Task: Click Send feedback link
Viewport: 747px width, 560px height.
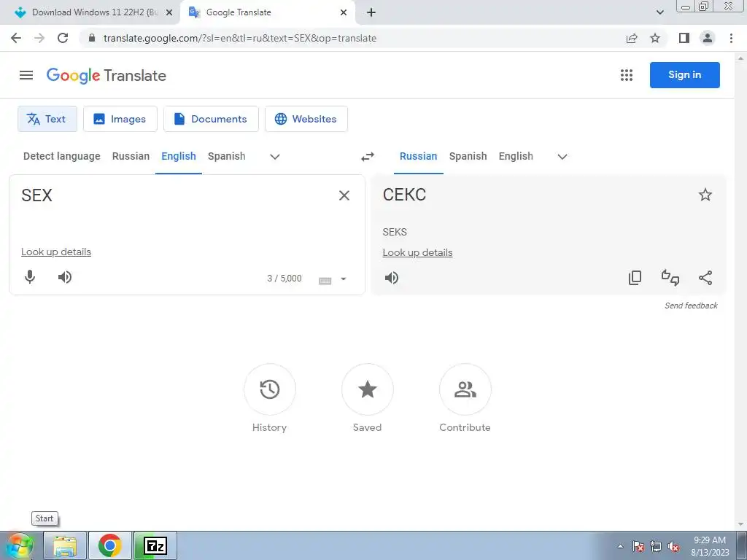Action: click(691, 306)
